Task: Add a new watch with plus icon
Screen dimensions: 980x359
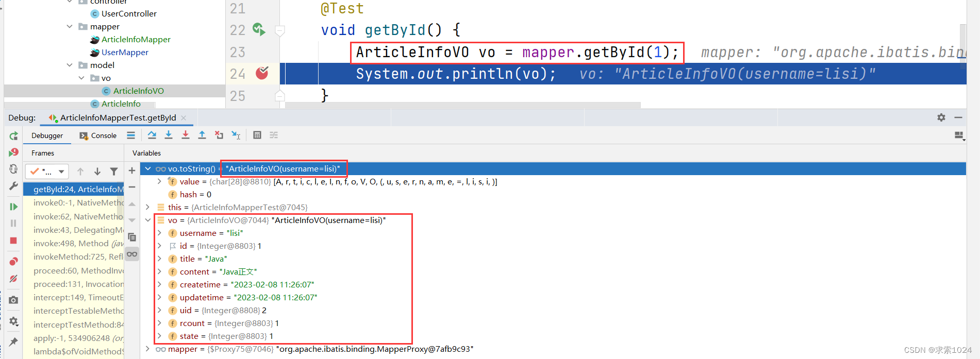Action: (132, 170)
